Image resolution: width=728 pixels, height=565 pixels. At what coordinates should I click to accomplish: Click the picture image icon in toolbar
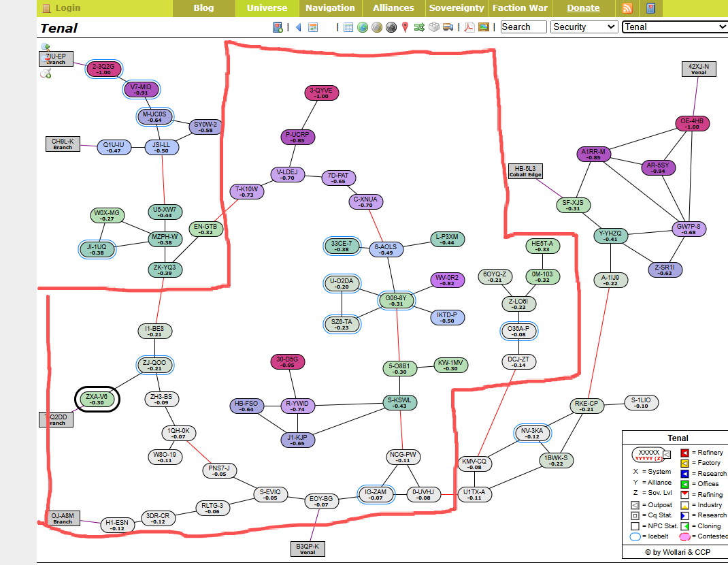click(484, 27)
